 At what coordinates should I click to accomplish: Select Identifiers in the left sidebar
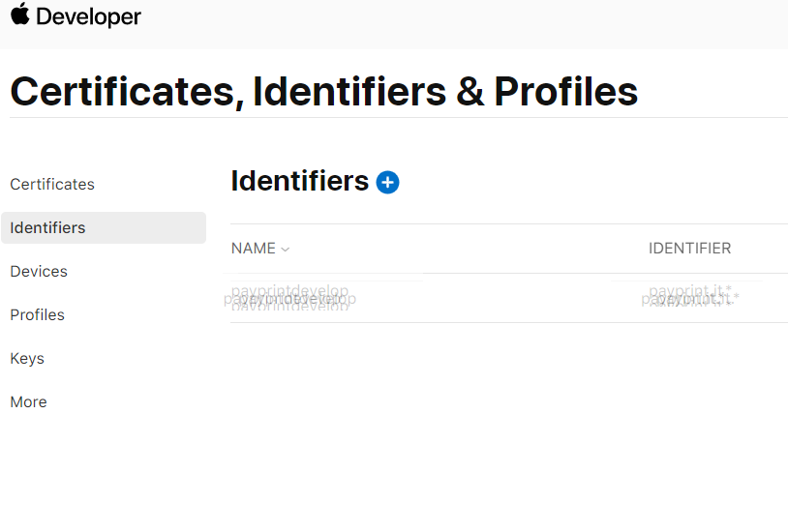click(x=47, y=227)
